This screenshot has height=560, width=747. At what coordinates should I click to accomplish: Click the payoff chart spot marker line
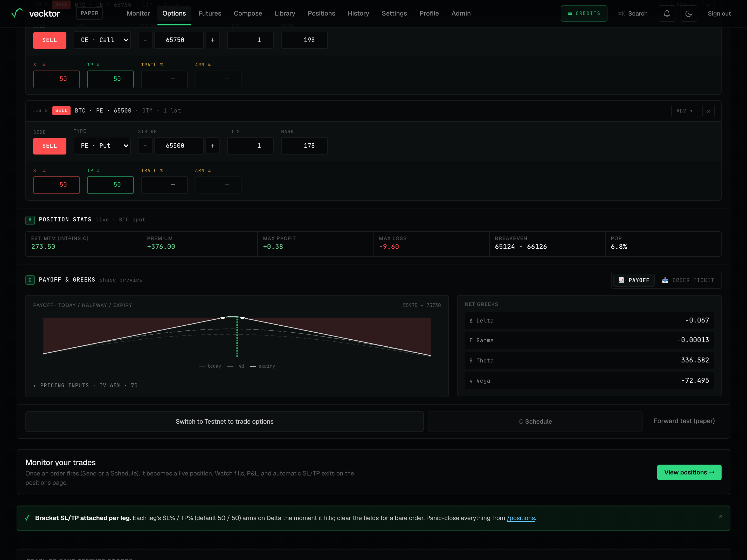click(237, 337)
